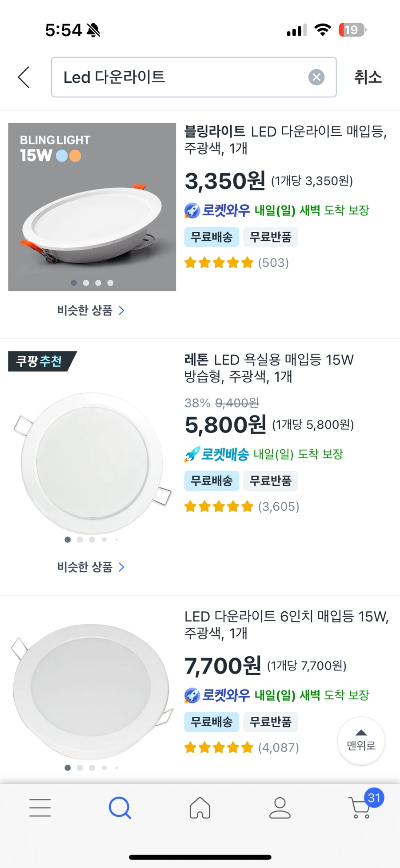This screenshot has height=868, width=400.
Task: Select the second image dot on Bling Light carousel
Action: coord(86,283)
